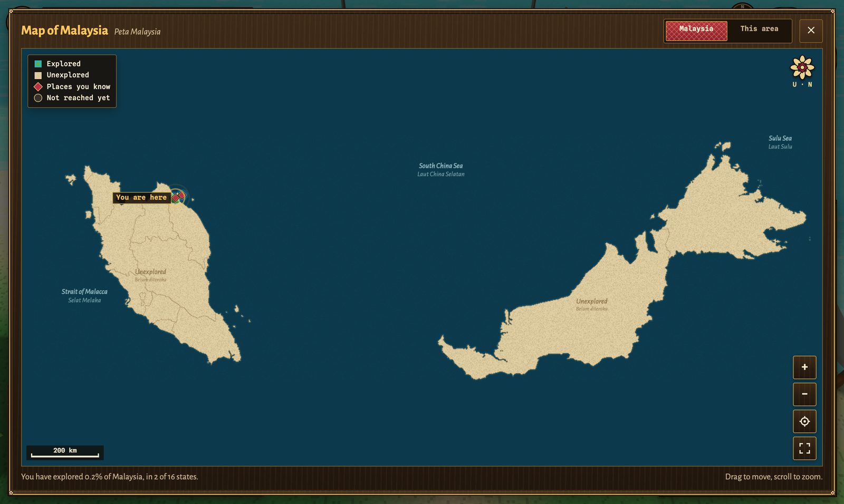Image resolution: width=844 pixels, height=504 pixels.
Task: Click the explored percentage status text
Action: (110, 477)
